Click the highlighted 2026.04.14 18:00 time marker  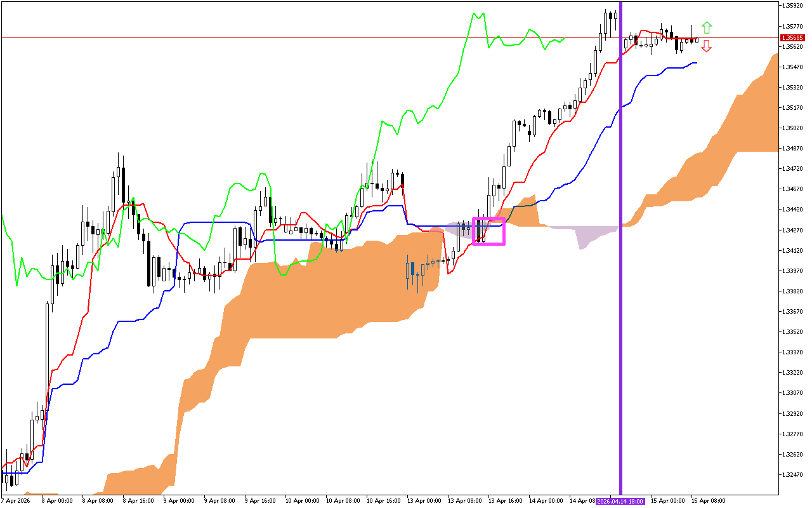point(620,501)
